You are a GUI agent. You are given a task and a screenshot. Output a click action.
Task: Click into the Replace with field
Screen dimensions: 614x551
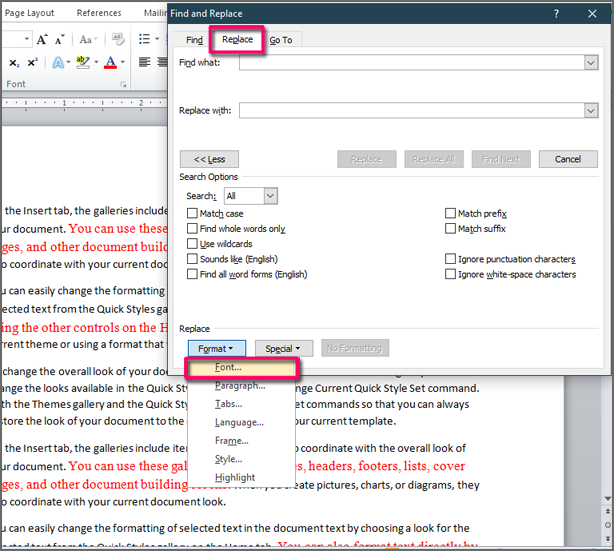(x=412, y=111)
